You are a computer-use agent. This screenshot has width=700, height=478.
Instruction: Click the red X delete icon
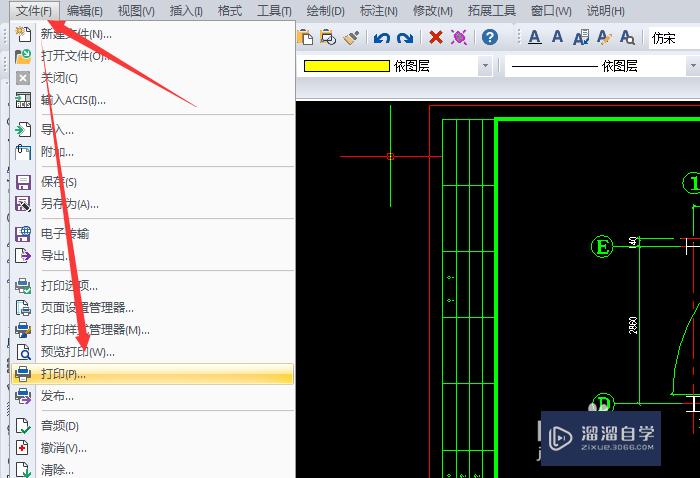point(436,37)
